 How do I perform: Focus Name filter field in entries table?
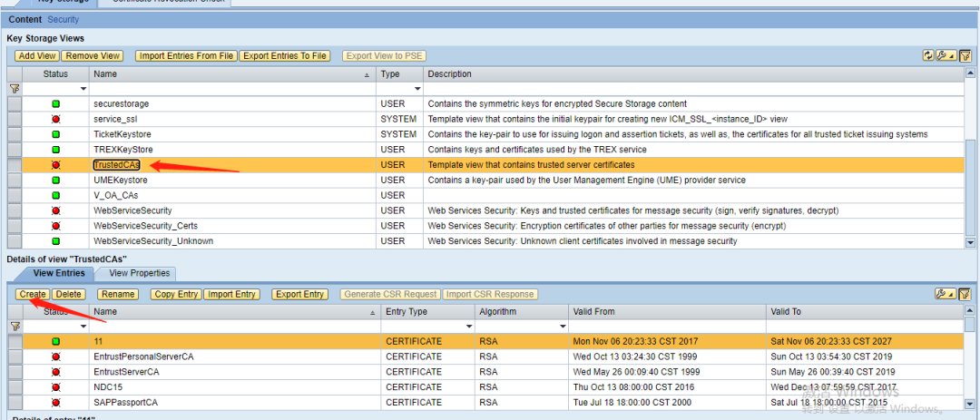click(235, 327)
